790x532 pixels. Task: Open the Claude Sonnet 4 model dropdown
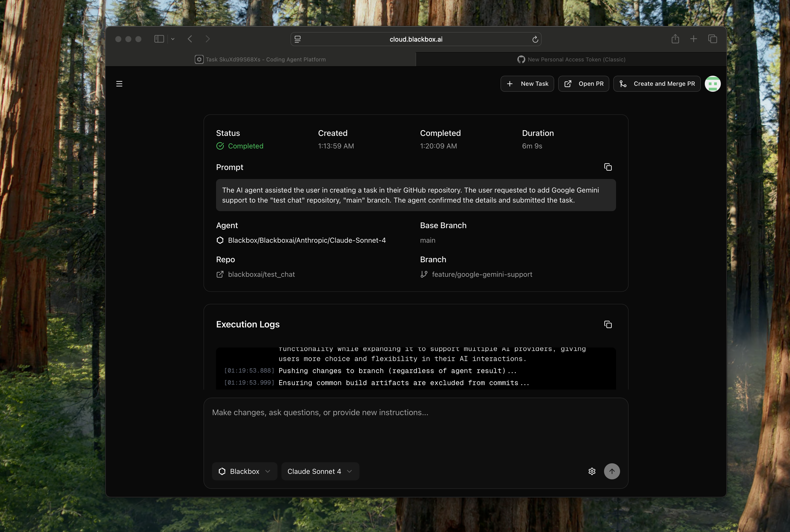coord(320,471)
